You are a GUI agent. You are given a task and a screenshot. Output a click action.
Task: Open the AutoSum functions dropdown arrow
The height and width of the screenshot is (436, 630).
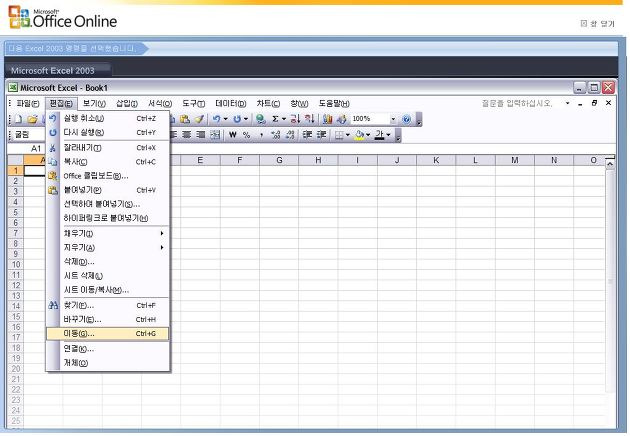click(x=284, y=119)
